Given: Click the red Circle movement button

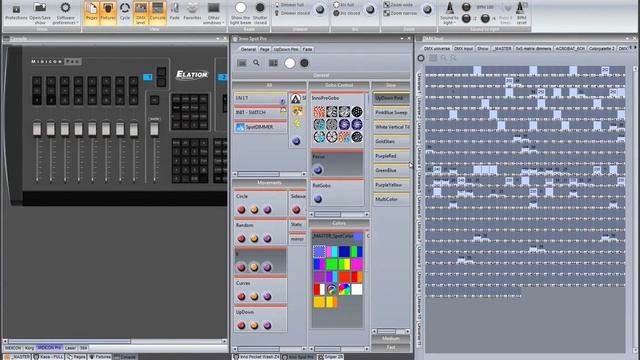Looking at the screenshot, I should (x=241, y=210).
